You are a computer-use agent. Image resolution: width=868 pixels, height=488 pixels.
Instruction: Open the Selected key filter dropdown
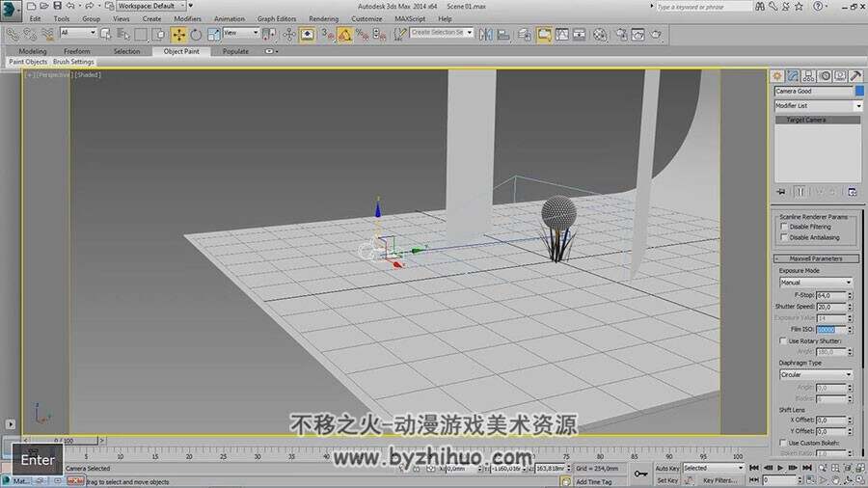(x=713, y=468)
